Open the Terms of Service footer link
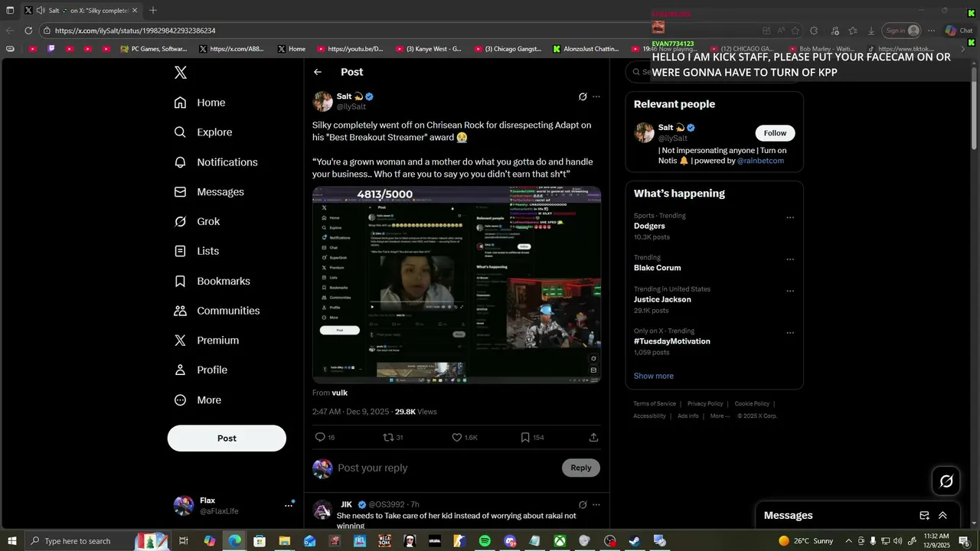The image size is (980, 551). coord(655,404)
